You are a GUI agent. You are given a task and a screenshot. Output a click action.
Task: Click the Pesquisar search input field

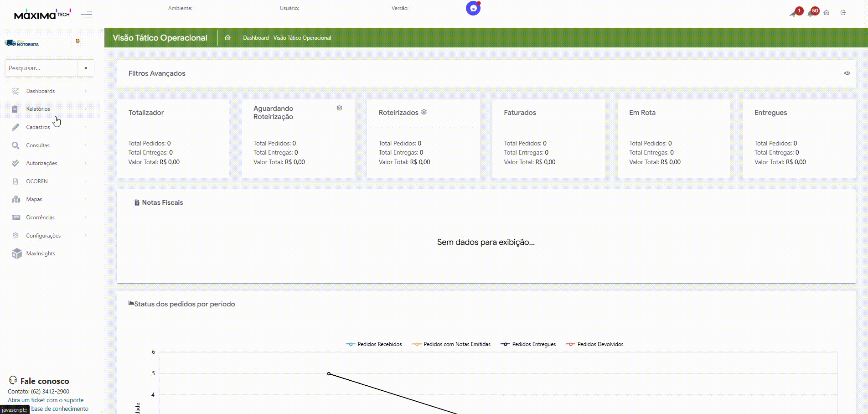click(41, 68)
